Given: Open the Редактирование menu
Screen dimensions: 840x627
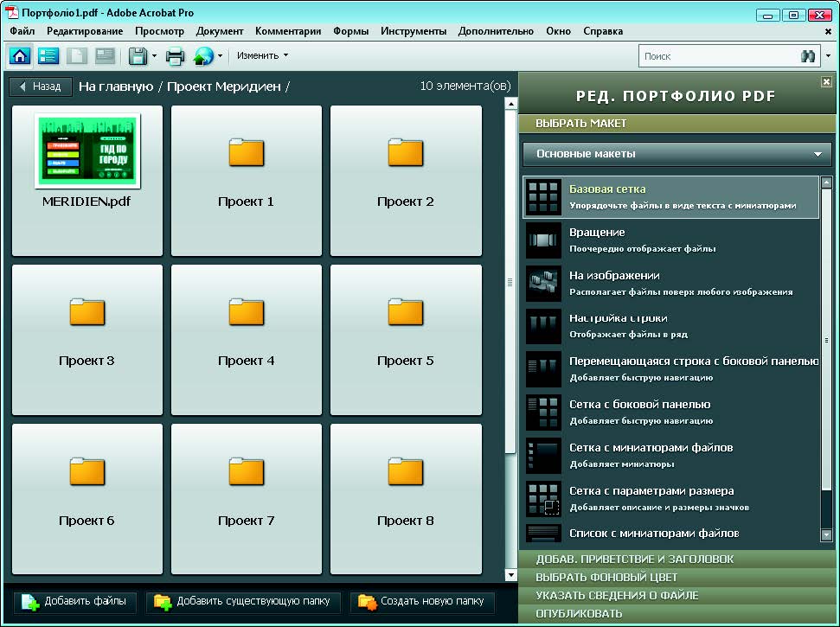Looking at the screenshot, I should click(85, 31).
